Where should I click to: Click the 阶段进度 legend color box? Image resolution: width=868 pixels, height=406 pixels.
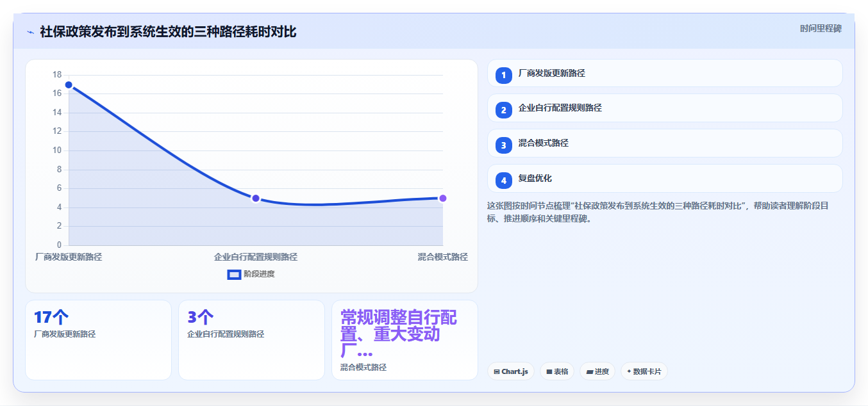pyautogui.click(x=235, y=275)
